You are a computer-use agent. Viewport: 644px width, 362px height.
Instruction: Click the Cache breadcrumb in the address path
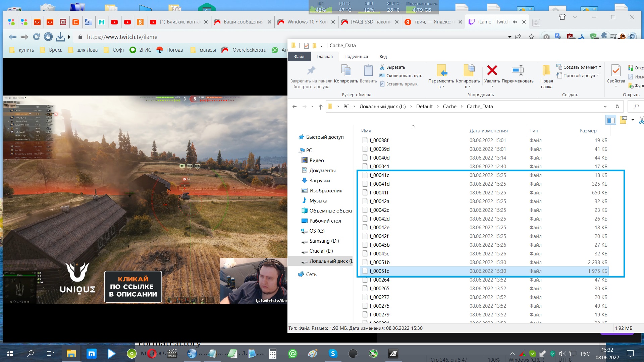pos(449,107)
